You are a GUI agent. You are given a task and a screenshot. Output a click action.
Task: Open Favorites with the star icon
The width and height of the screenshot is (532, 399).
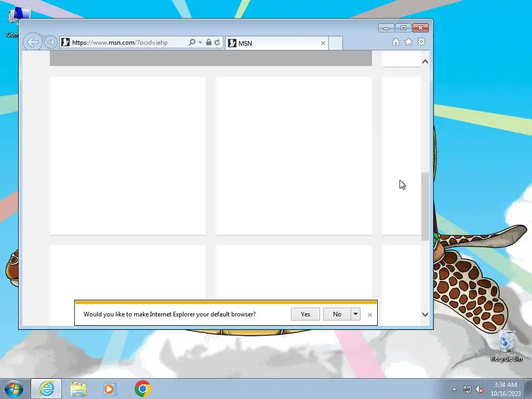tap(408, 42)
